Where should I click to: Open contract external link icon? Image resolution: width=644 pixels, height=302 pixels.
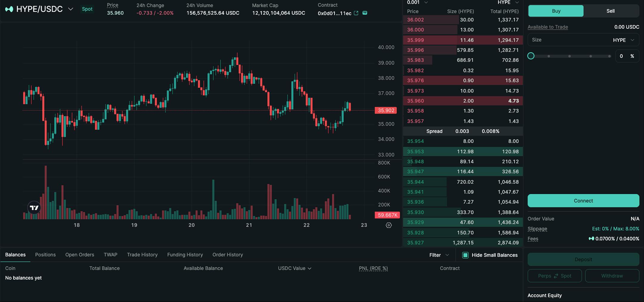point(356,13)
